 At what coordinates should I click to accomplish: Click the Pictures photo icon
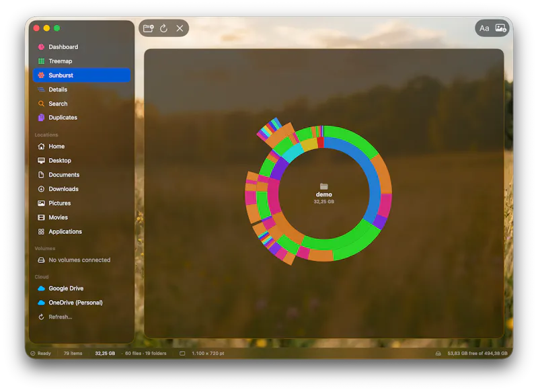pyautogui.click(x=41, y=203)
